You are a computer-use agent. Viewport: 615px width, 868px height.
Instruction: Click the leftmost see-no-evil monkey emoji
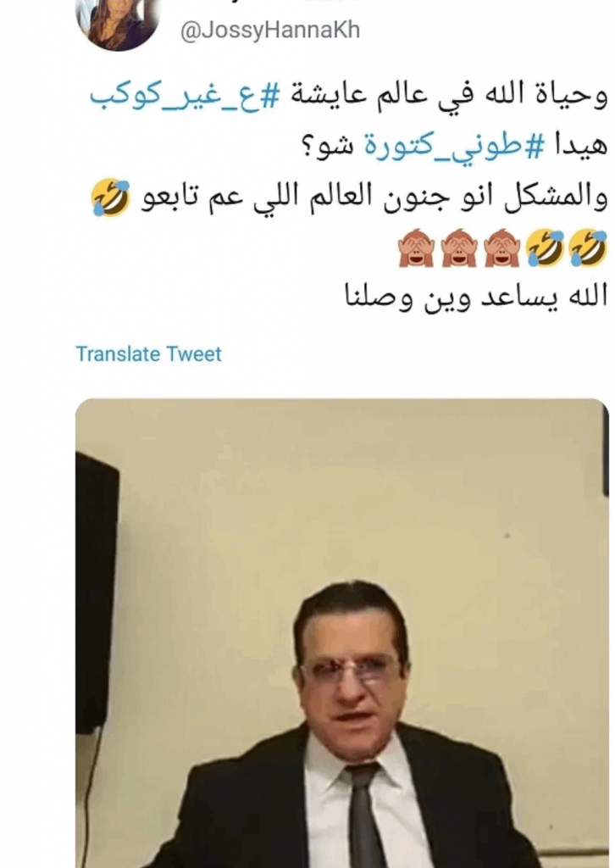417,248
